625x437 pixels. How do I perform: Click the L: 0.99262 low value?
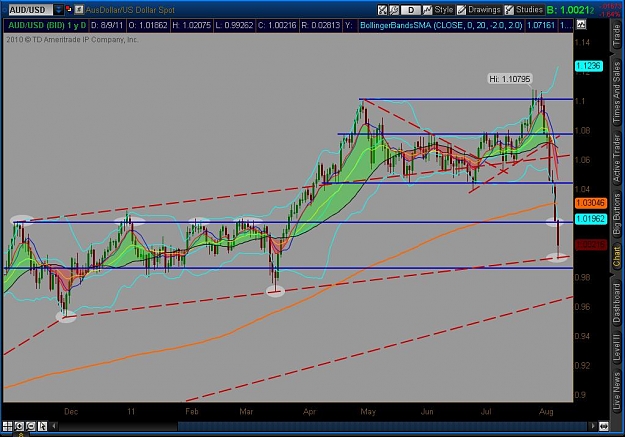pyautogui.click(x=234, y=26)
